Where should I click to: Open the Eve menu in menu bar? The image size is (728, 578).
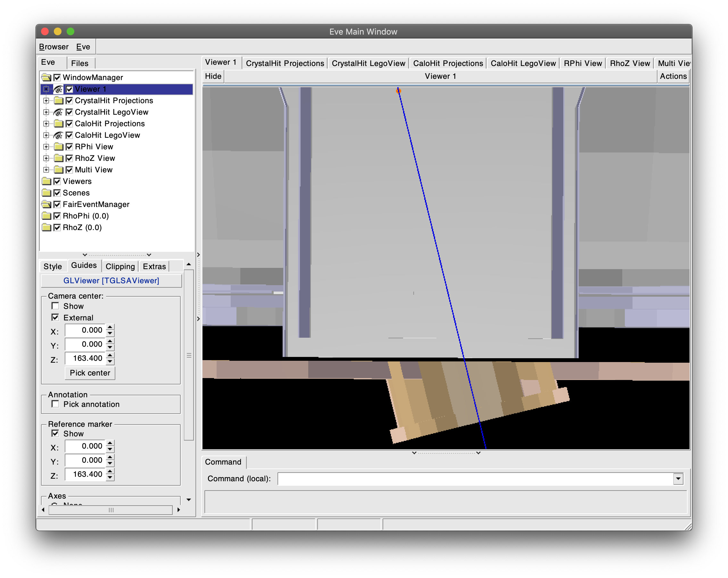pyautogui.click(x=83, y=47)
